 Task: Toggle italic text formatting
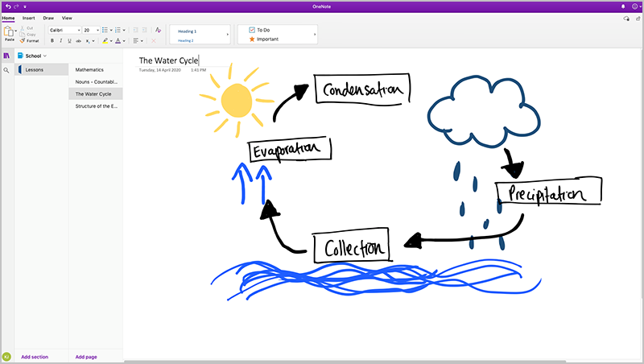pos(60,40)
